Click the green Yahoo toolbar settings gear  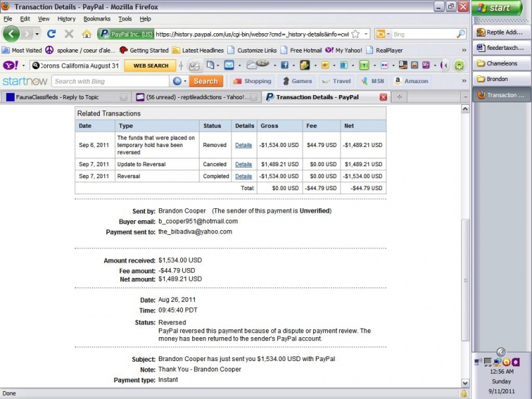click(459, 65)
